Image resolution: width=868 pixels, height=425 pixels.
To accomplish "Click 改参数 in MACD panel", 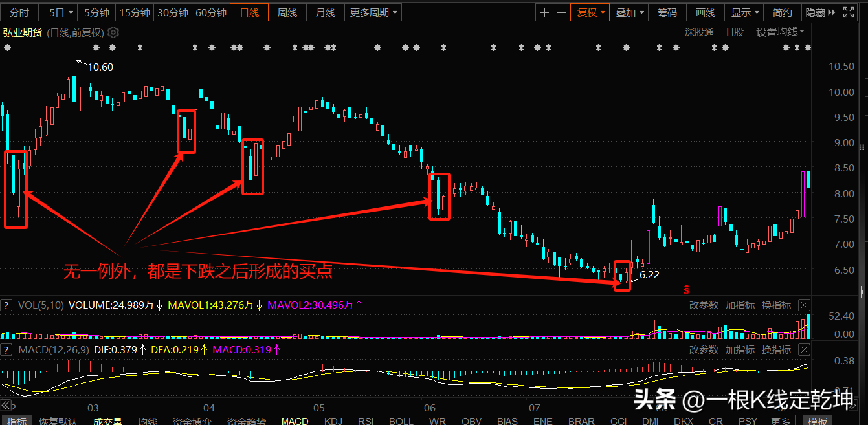I will coord(704,350).
